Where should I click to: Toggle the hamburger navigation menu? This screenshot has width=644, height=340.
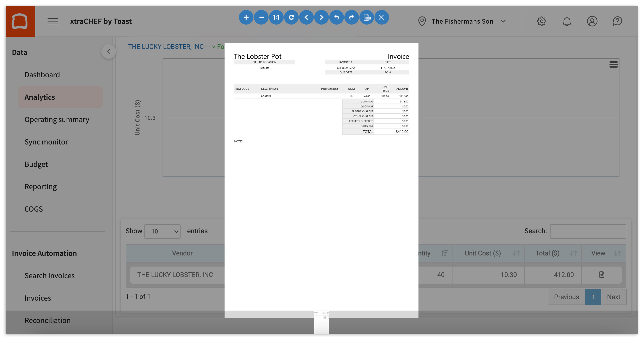[53, 21]
